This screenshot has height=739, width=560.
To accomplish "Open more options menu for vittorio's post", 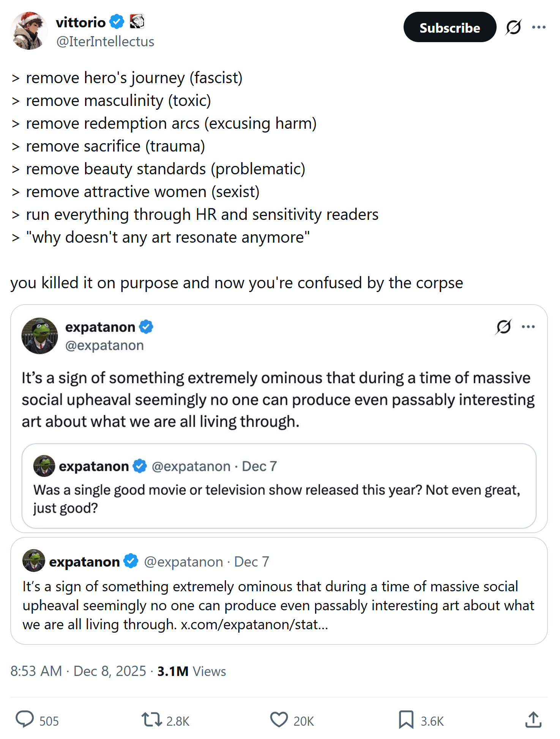I will [539, 27].
